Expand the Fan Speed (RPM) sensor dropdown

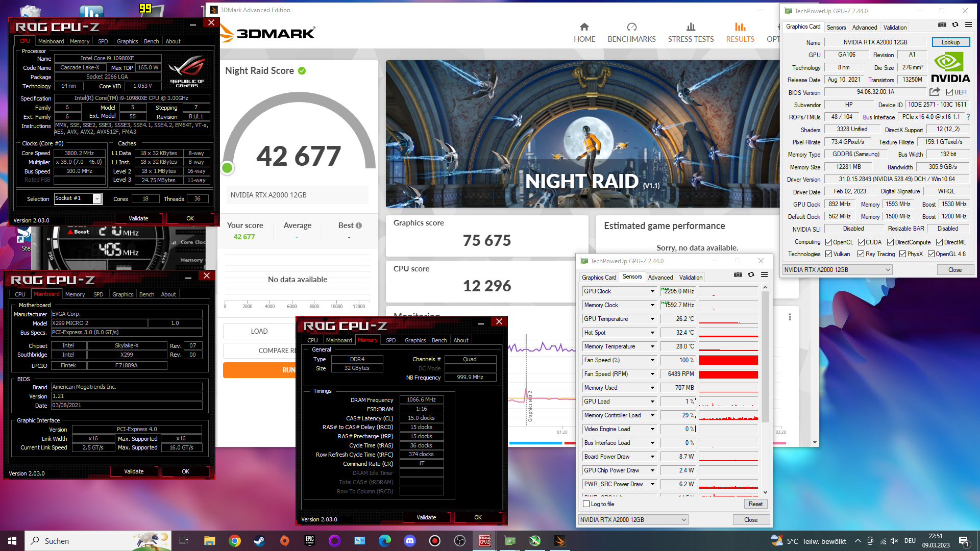pos(652,374)
